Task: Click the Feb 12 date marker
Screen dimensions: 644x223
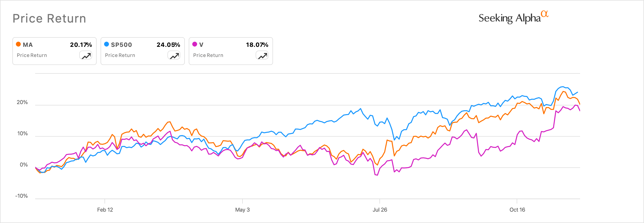Action: click(105, 210)
